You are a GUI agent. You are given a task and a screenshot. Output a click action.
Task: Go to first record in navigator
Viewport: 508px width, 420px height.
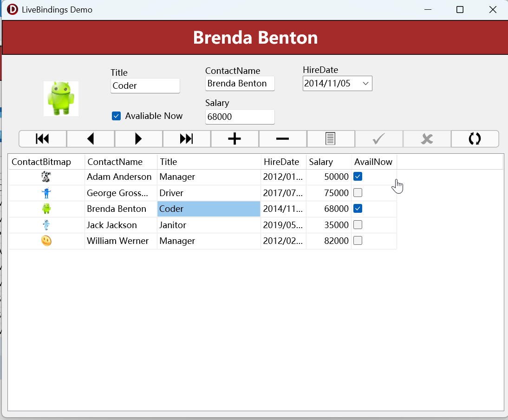click(43, 139)
